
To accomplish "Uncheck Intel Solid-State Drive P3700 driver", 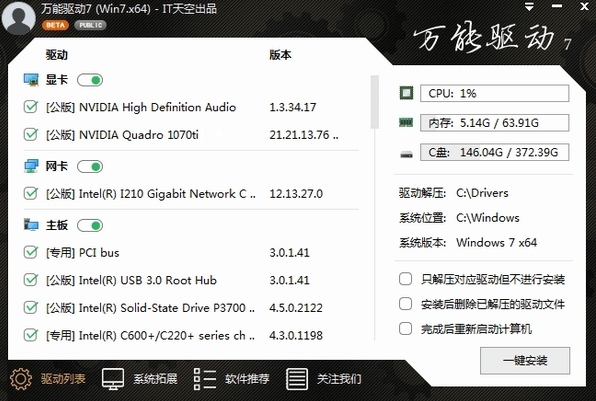I will (x=30, y=307).
